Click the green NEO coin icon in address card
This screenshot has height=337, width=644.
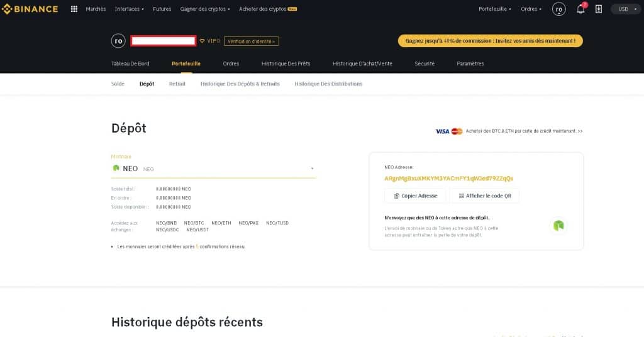(x=558, y=225)
